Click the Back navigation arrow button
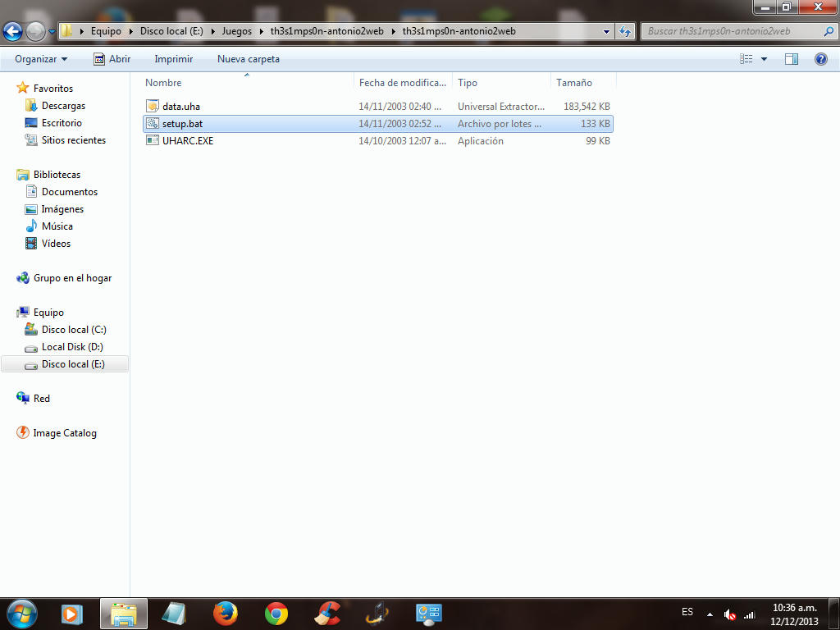Image resolution: width=840 pixels, height=630 pixels. (12, 32)
